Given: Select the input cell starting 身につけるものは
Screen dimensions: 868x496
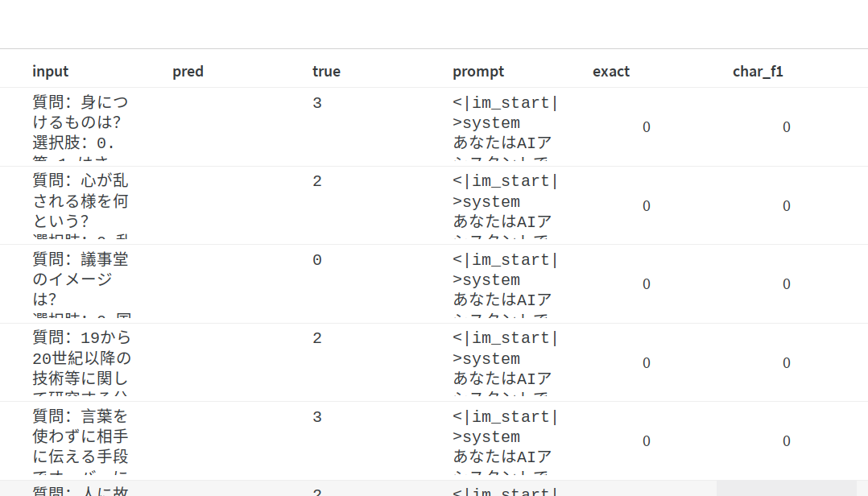Looking at the screenshot, I should pos(81,126).
